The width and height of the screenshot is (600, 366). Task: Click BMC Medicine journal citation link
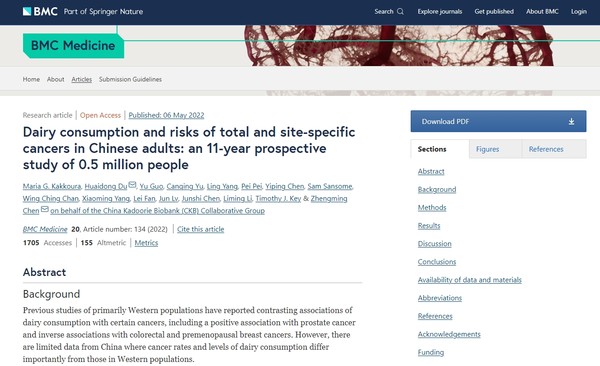[x=45, y=229]
